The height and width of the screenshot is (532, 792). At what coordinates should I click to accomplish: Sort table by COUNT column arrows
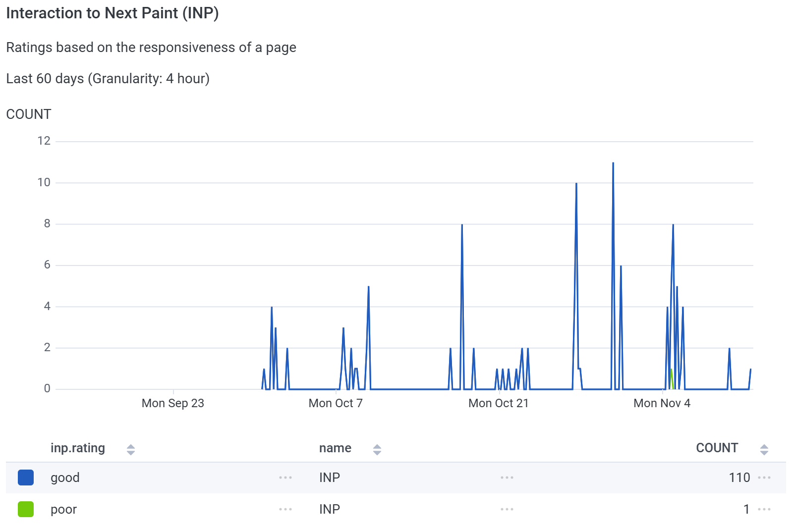pyautogui.click(x=764, y=449)
